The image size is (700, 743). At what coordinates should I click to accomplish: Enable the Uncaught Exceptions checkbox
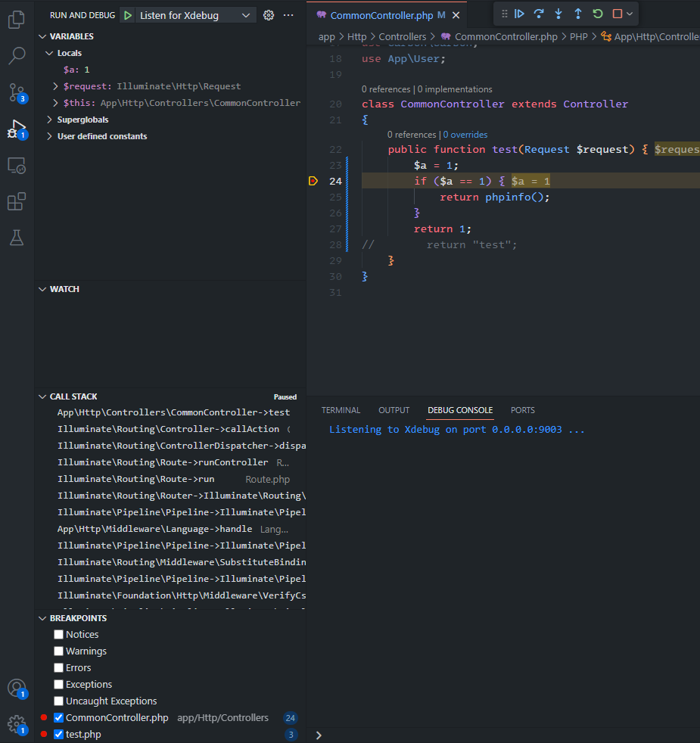(59, 701)
